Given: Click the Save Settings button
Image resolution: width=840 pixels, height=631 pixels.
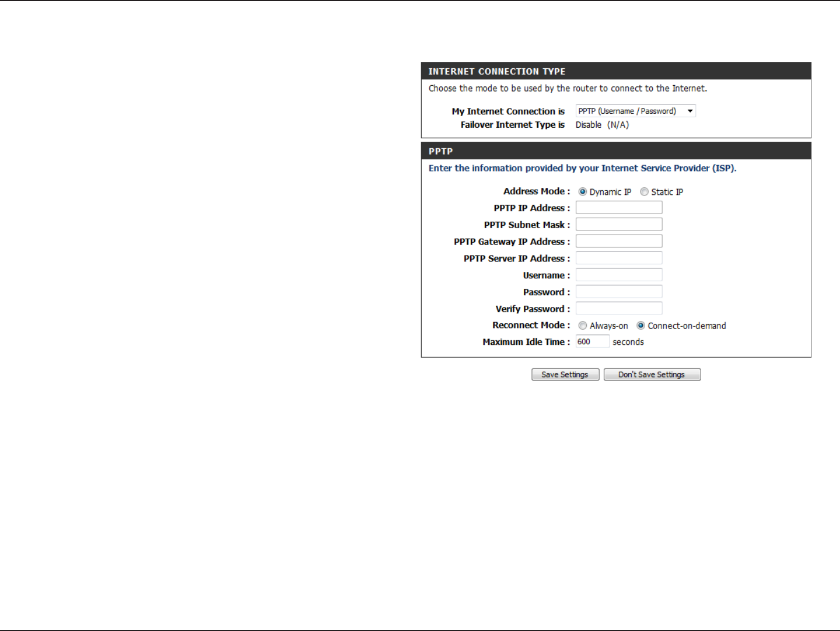Looking at the screenshot, I should tap(565, 375).
